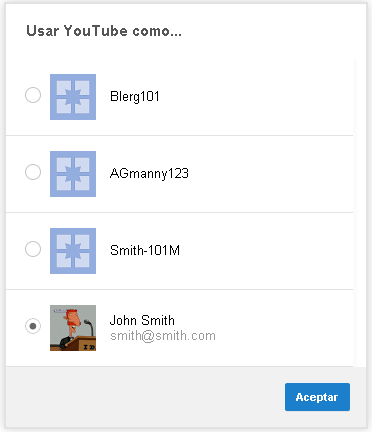Click the John Smith account name
This screenshot has width=372, height=432.
pos(142,320)
